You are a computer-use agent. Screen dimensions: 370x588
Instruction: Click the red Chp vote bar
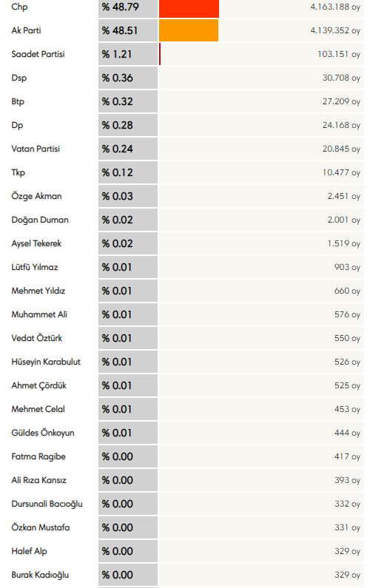coord(189,8)
